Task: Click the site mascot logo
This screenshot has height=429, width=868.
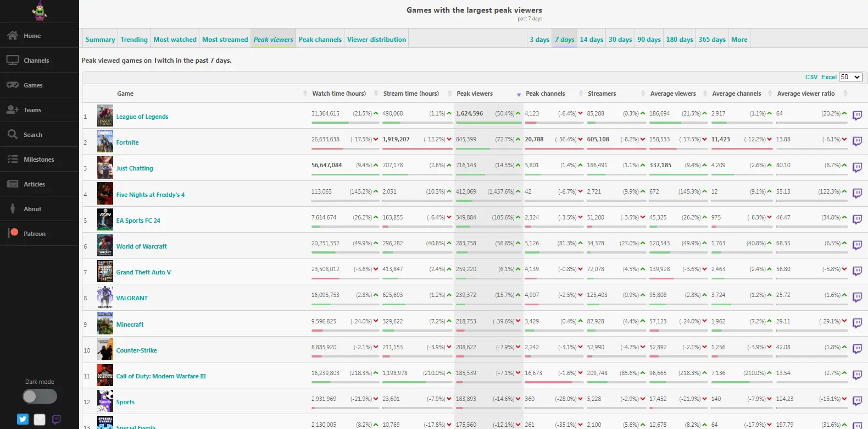Action: [x=40, y=11]
